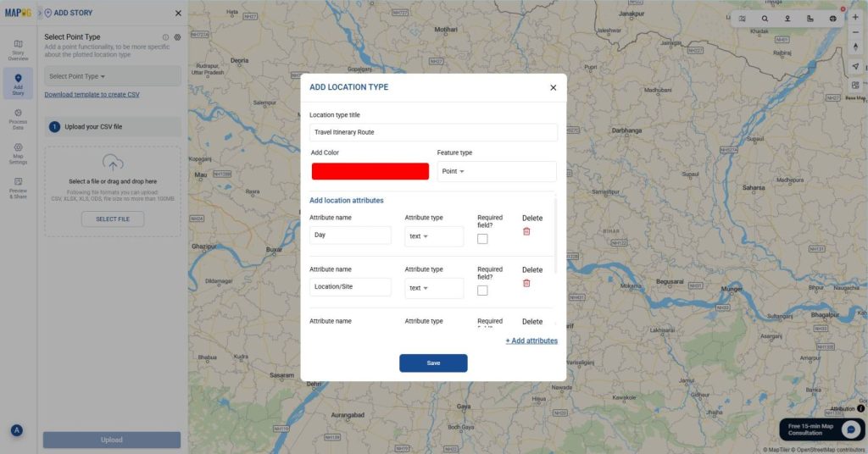Expand the breadcrumb chevron before ADD STORY
868x454 pixels.
pos(40,13)
